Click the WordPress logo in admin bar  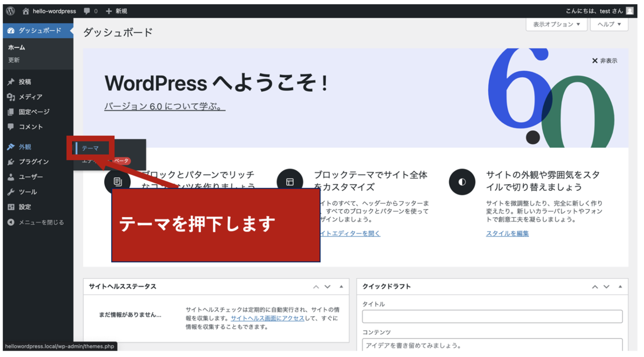[11, 11]
